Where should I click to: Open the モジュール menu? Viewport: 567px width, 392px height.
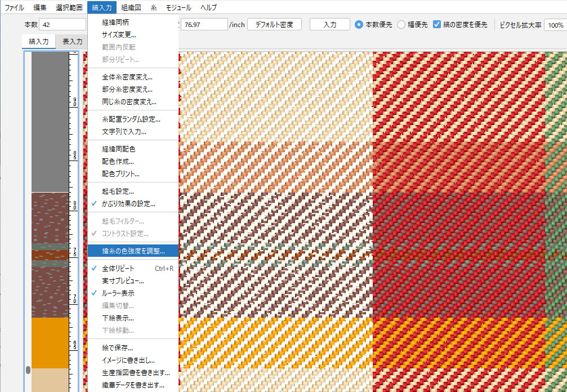[x=178, y=8]
